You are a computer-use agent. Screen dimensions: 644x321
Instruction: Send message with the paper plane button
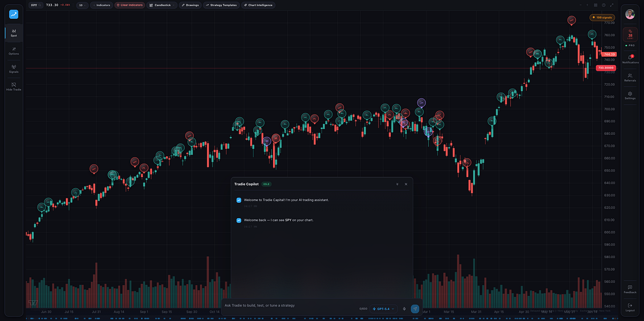point(415,309)
